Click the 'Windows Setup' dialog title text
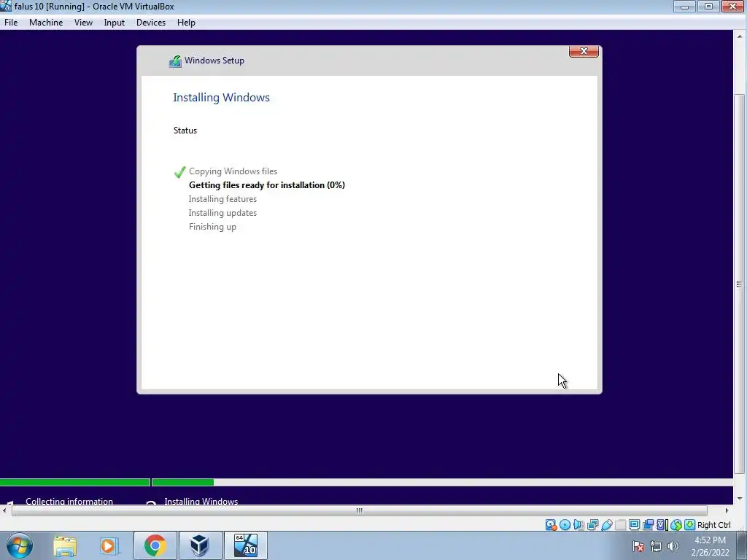The height and width of the screenshot is (560, 747). 214,61
